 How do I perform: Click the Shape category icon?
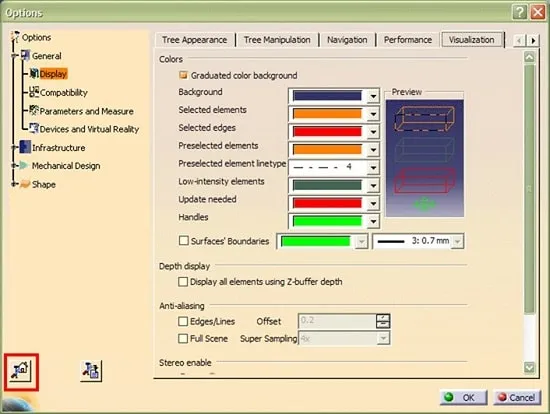pos(25,184)
